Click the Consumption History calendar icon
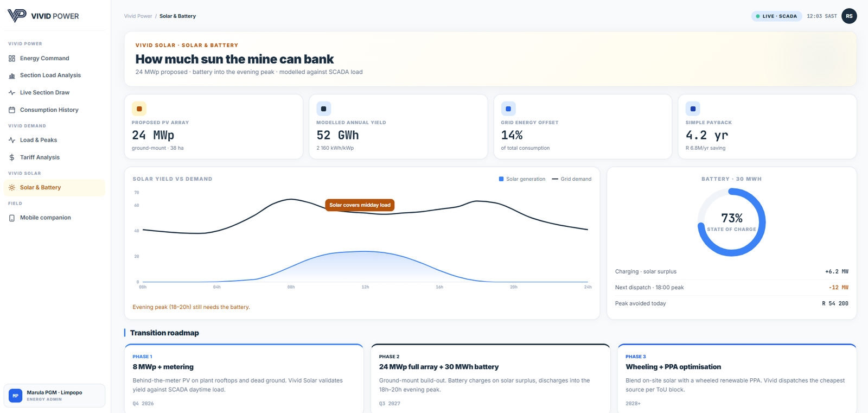 pyautogui.click(x=12, y=110)
